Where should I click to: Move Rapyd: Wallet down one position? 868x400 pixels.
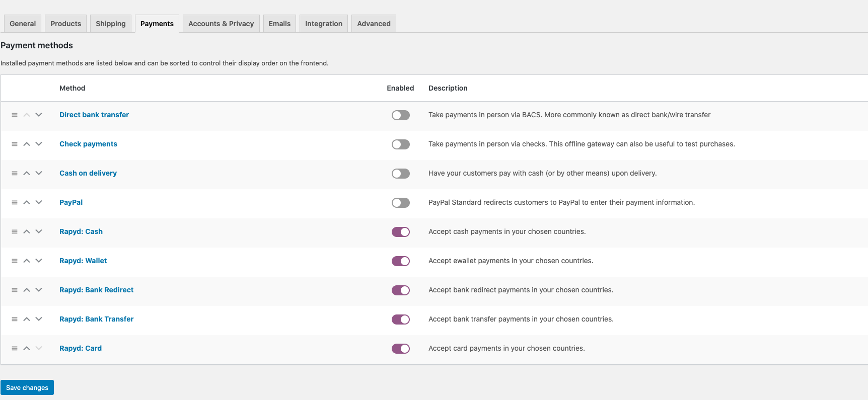tap(39, 261)
